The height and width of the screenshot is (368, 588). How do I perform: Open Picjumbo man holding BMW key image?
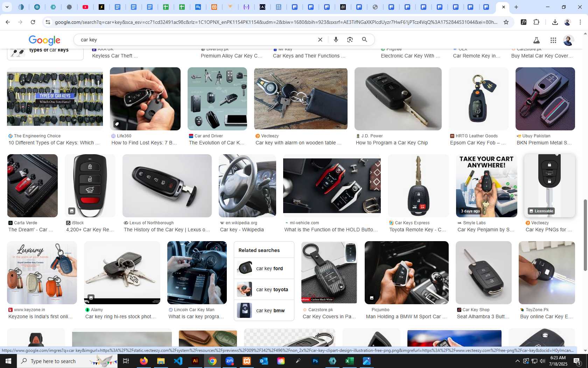[407, 273]
